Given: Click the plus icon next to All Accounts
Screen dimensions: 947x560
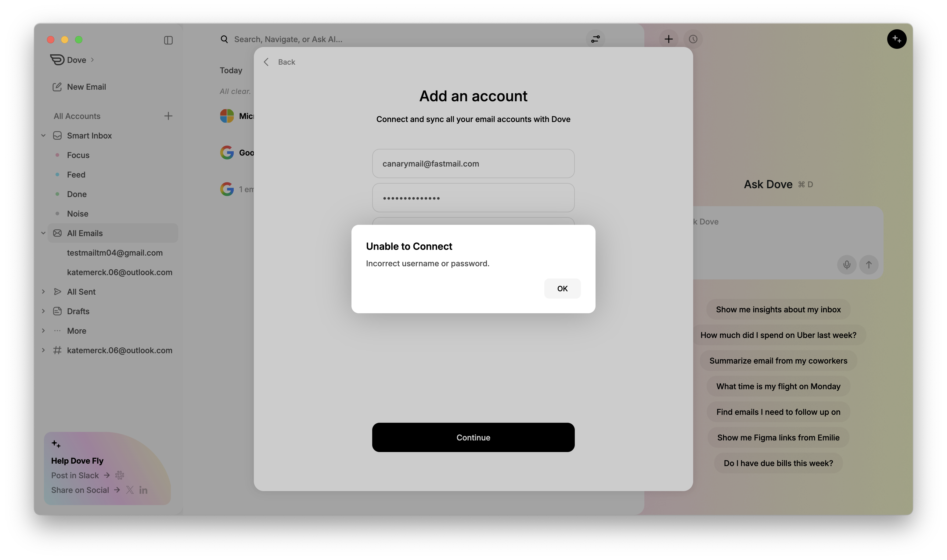Looking at the screenshot, I should [x=168, y=116].
